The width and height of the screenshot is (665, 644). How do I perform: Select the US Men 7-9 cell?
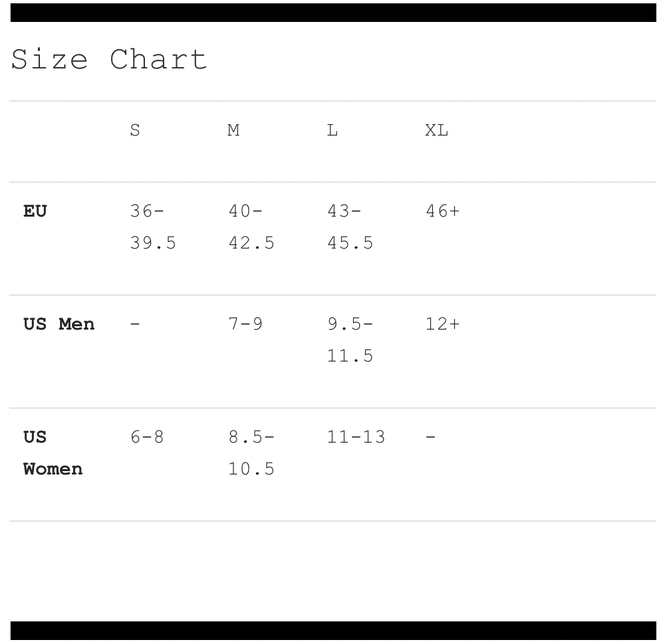click(245, 325)
